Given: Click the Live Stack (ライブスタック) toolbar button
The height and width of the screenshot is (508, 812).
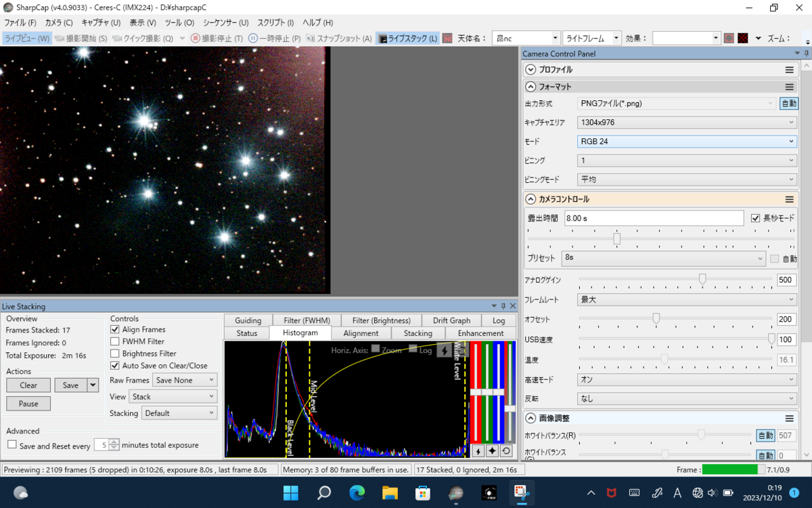Looking at the screenshot, I should coord(408,39).
